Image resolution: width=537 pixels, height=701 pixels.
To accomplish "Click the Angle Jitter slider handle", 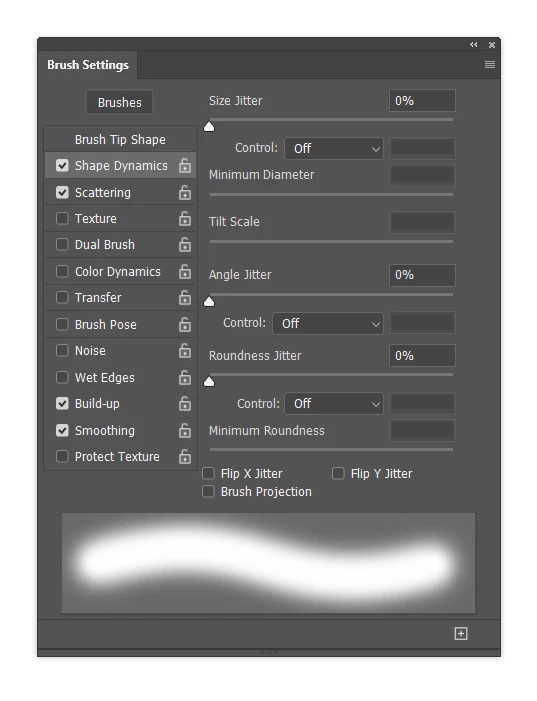I will [x=209, y=302].
